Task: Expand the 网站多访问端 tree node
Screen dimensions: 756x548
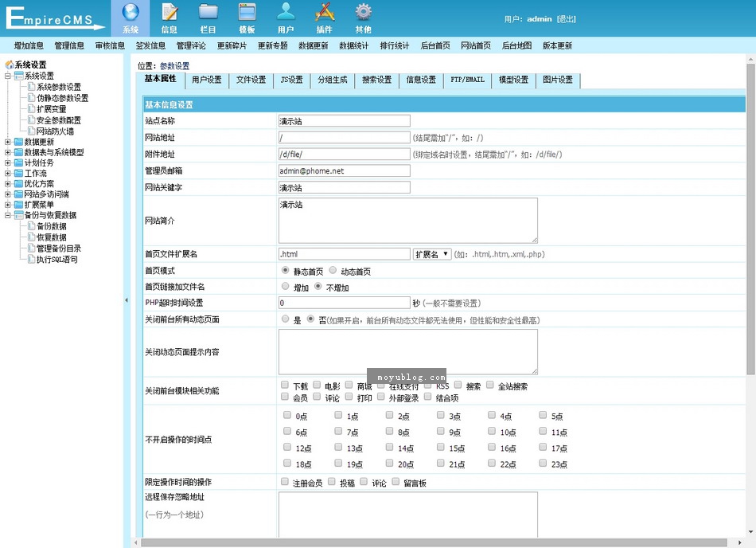Action: point(8,194)
